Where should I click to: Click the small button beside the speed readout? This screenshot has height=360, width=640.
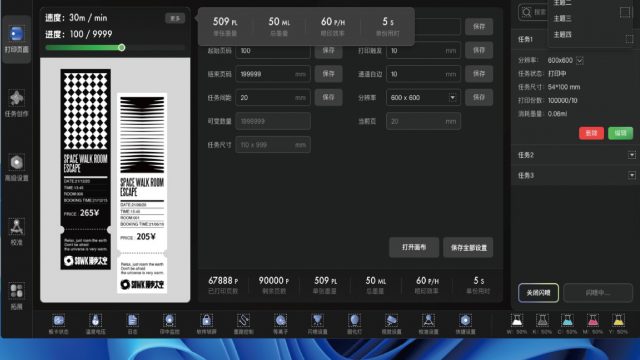[x=175, y=18]
